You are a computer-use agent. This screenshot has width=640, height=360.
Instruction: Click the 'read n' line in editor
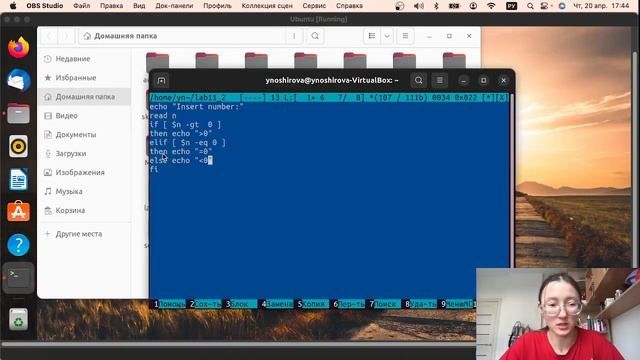pos(163,116)
